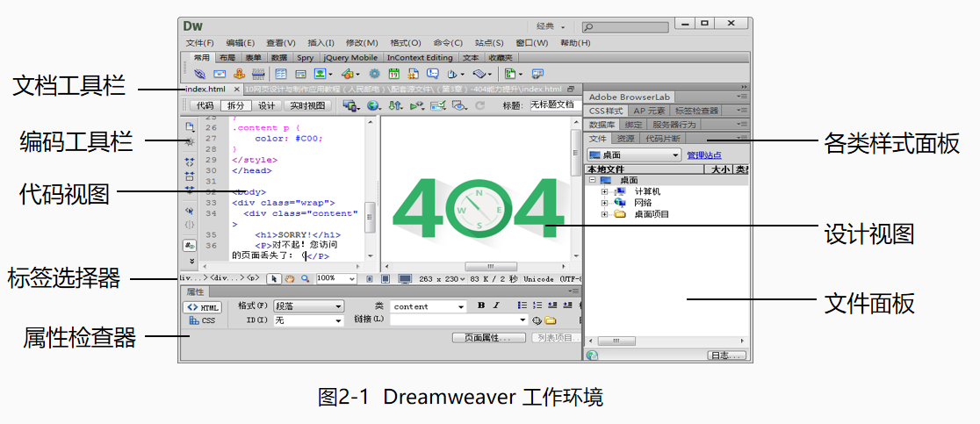This screenshot has height=424, width=980.
Task: Open the ID dropdown showing 无
Action: click(x=309, y=320)
